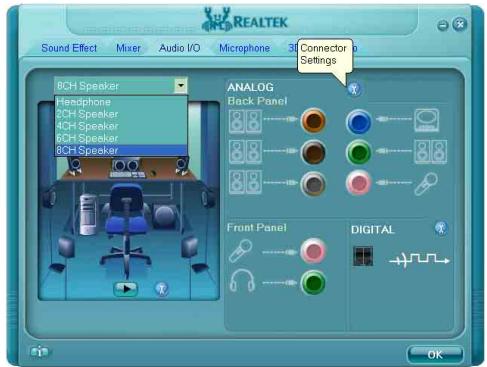Pick the 6CH Speaker option

point(121,138)
